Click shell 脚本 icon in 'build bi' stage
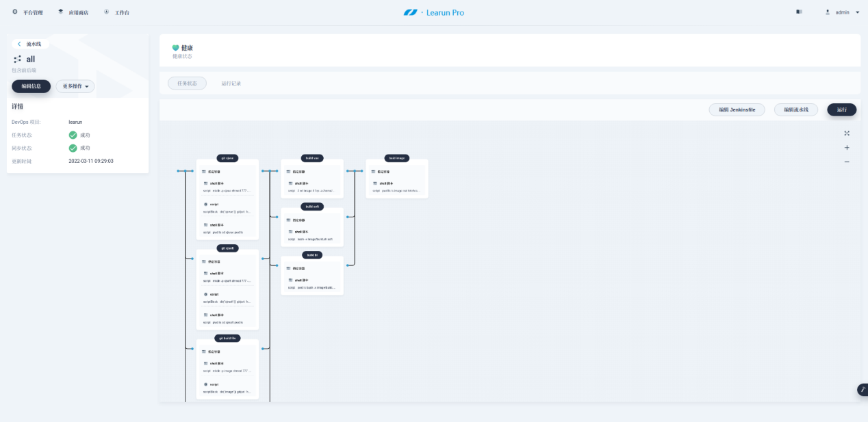Image resolution: width=868 pixels, height=422 pixels. [290, 280]
